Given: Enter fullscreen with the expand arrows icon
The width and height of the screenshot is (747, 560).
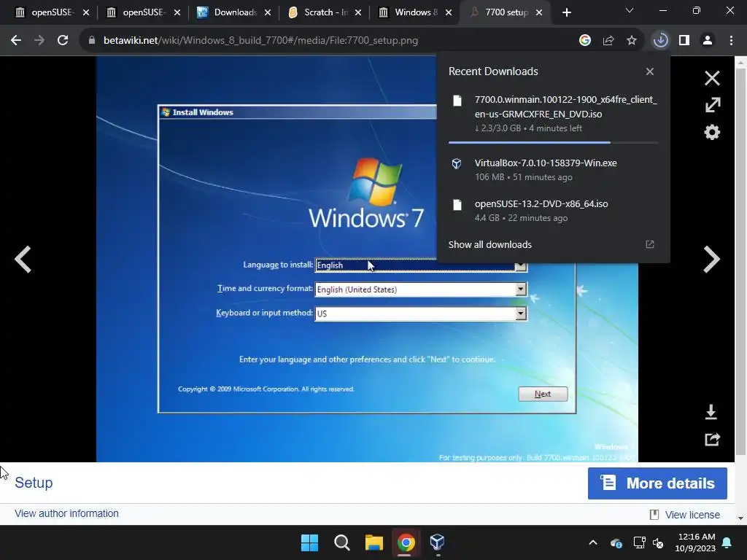Looking at the screenshot, I should click(x=712, y=105).
